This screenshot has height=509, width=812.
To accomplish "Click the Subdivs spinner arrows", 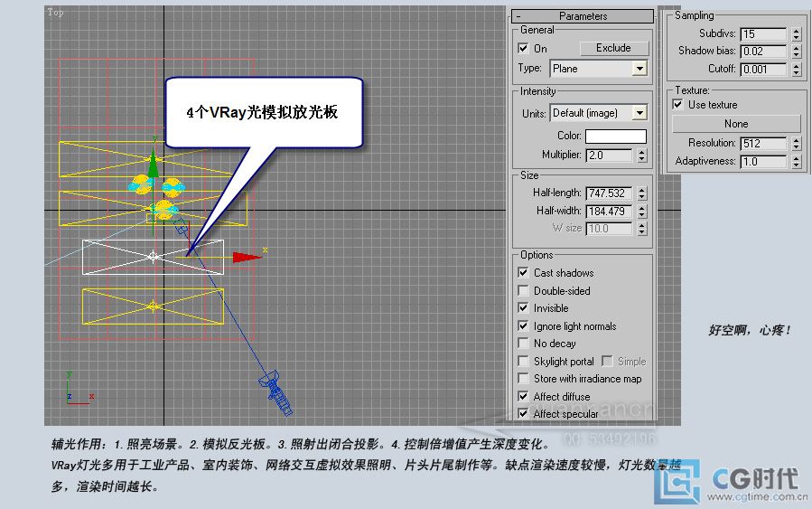I will (797, 34).
